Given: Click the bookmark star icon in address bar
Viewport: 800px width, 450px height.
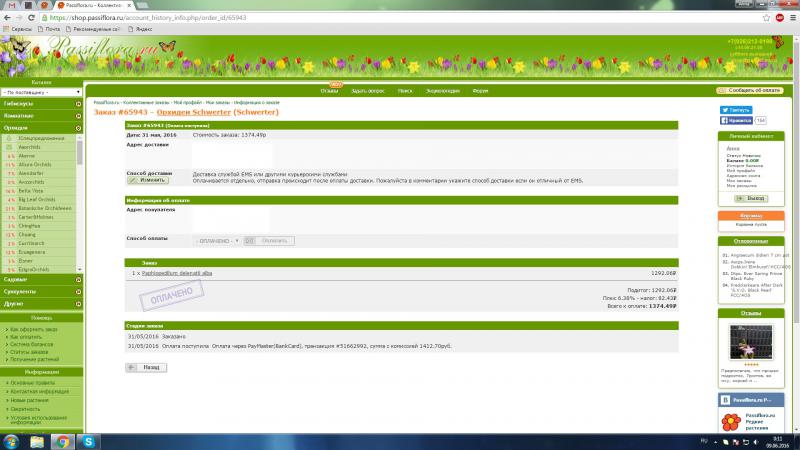Looking at the screenshot, I should 764,17.
